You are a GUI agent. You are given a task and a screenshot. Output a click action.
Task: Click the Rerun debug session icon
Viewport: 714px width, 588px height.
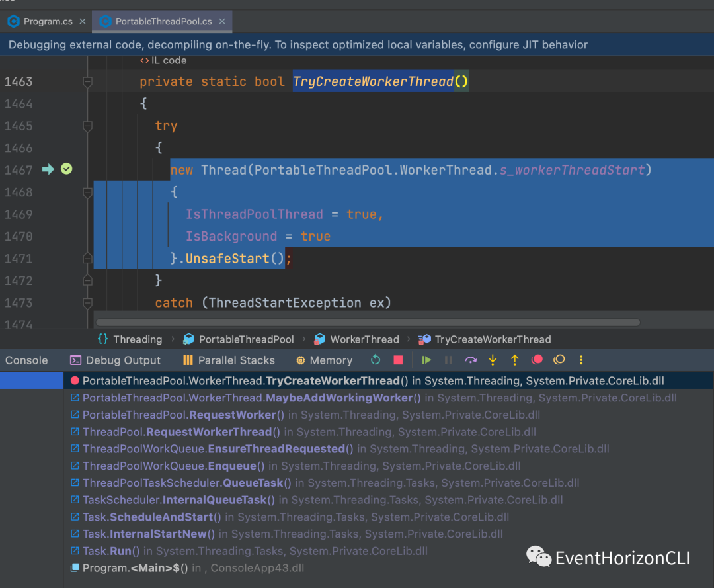click(376, 360)
